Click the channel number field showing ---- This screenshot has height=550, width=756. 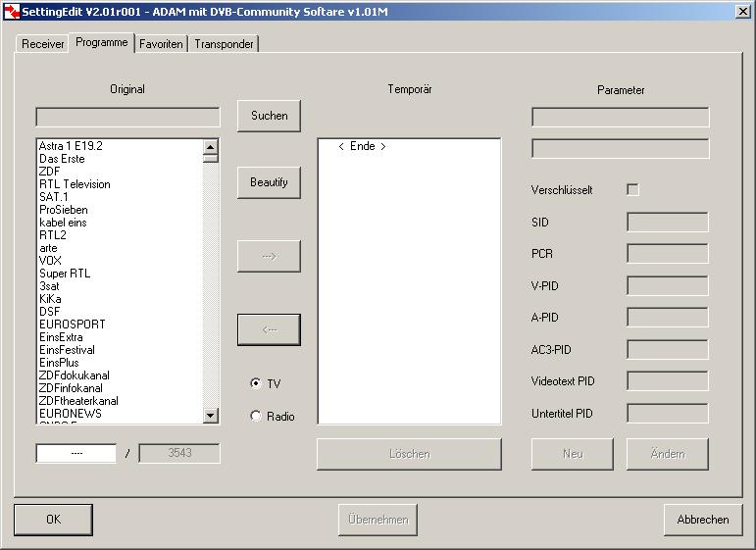point(76,453)
